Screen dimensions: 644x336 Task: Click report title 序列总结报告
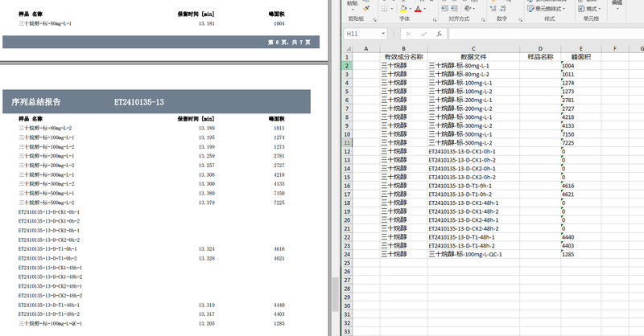[35, 102]
